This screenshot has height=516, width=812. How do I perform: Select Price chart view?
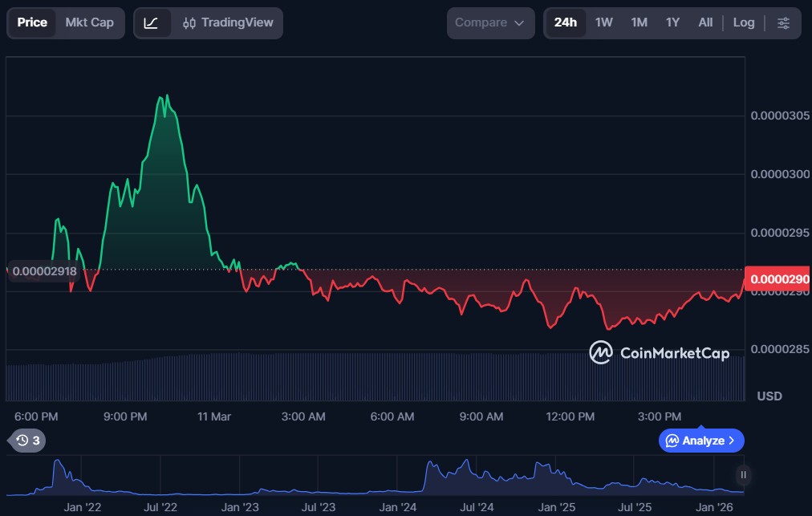pyautogui.click(x=32, y=22)
